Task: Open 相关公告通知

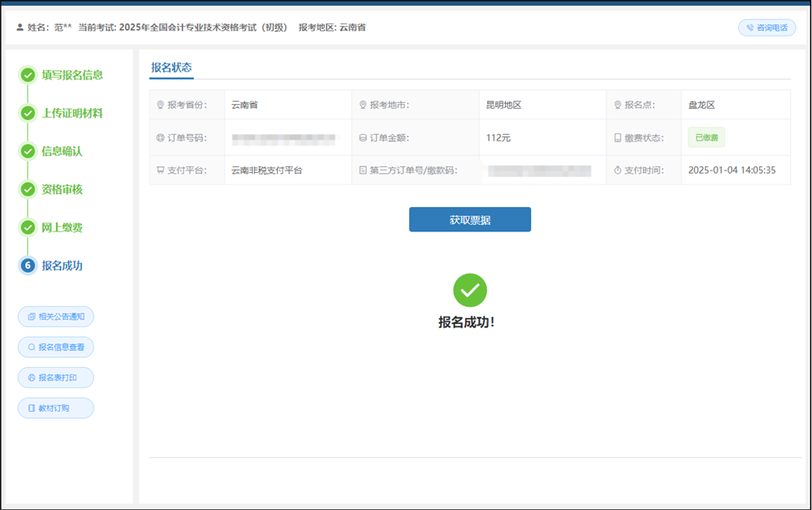Action: (x=56, y=317)
